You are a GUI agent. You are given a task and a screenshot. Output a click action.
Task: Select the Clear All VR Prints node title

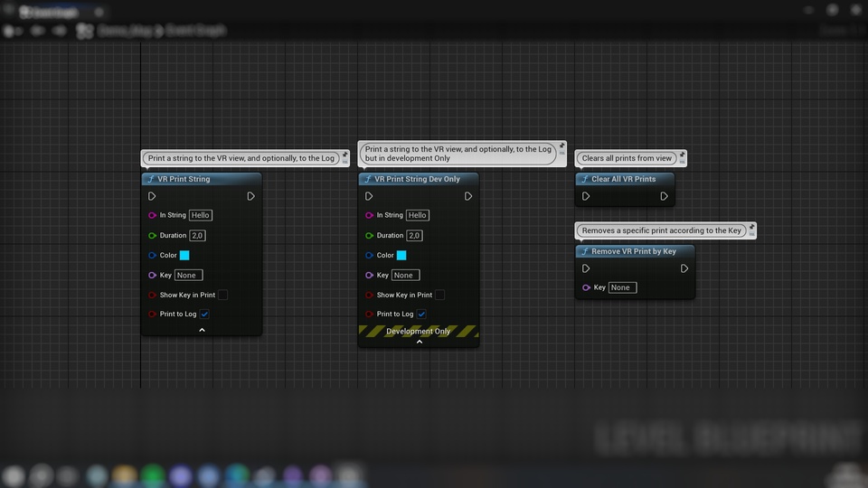pyautogui.click(x=623, y=179)
